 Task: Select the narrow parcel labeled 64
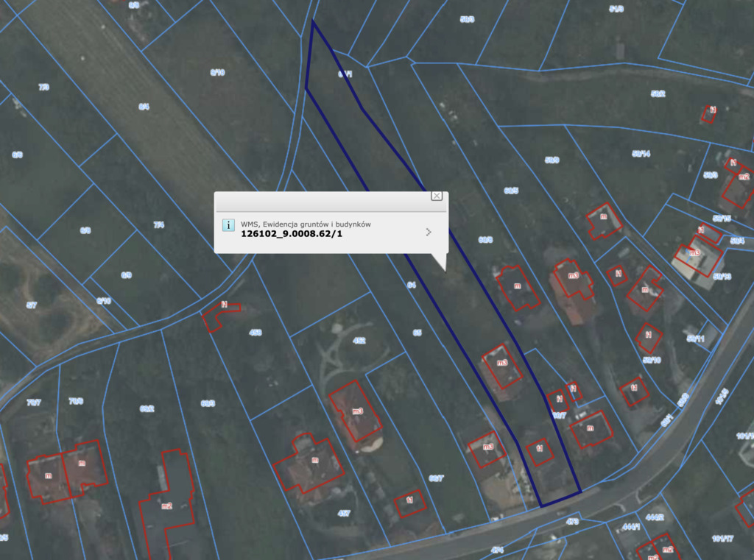pyautogui.click(x=412, y=284)
